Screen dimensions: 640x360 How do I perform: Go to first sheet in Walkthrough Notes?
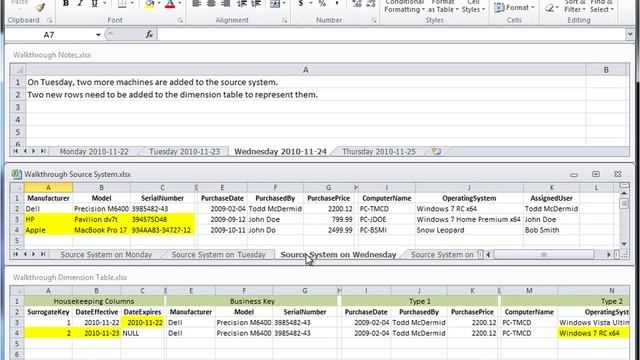(x=16, y=151)
